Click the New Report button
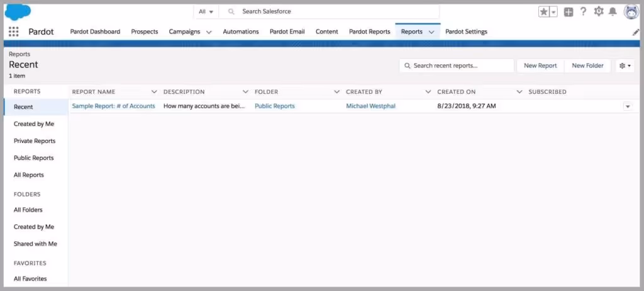 540,66
